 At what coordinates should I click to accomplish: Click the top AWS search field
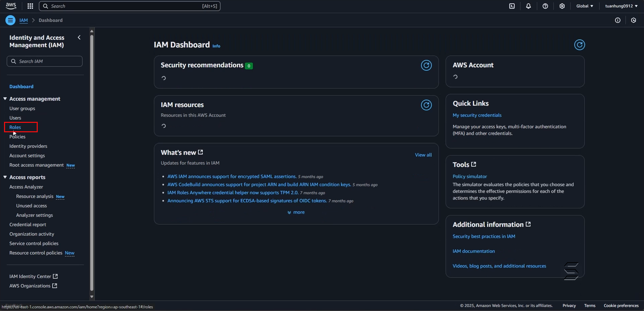click(130, 6)
